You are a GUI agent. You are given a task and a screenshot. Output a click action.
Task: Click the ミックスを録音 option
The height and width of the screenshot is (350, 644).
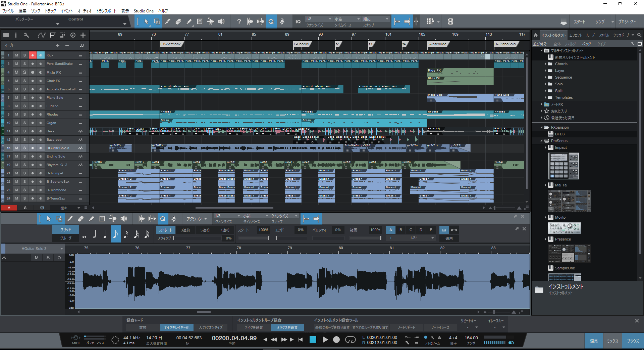pyautogui.click(x=287, y=327)
